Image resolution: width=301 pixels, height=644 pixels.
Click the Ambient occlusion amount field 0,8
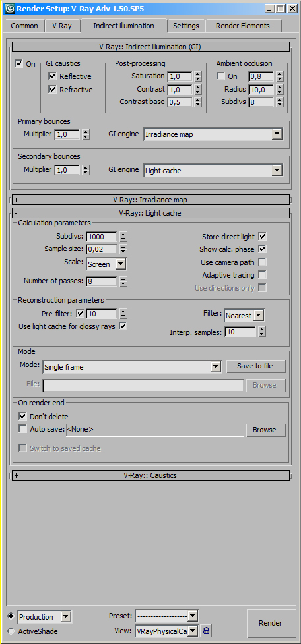click(261, 76)
